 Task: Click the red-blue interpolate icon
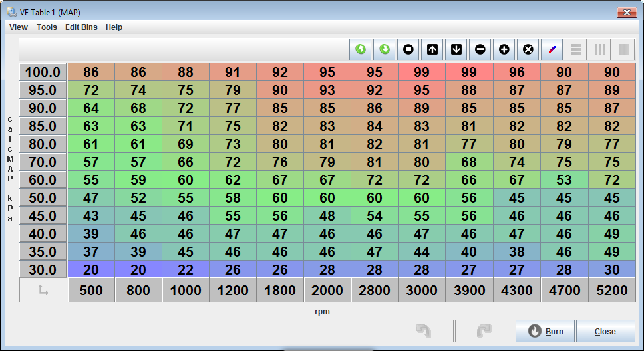tap(552, 49)
